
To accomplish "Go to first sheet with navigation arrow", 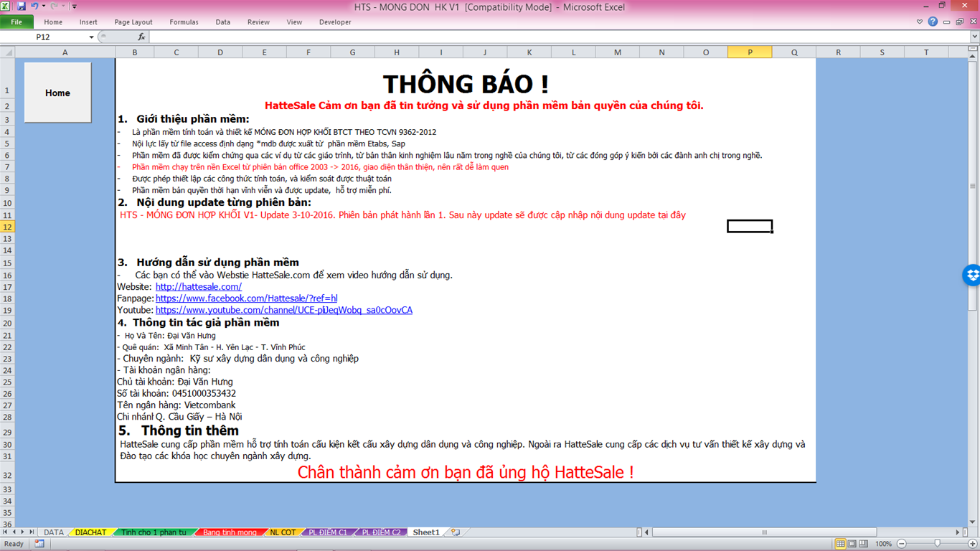I will (x=5, y=532).
